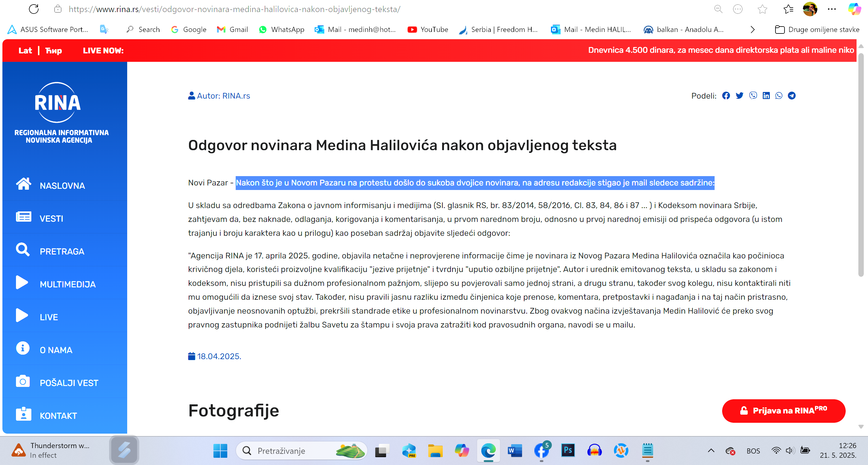868x465 pixels.
Task: Share article via Viber icon
Action: 753,96
